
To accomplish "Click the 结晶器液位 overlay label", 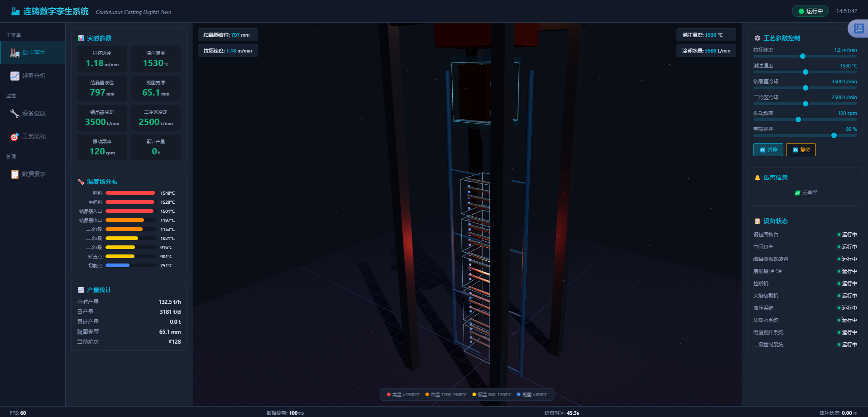I will point(228,35).
